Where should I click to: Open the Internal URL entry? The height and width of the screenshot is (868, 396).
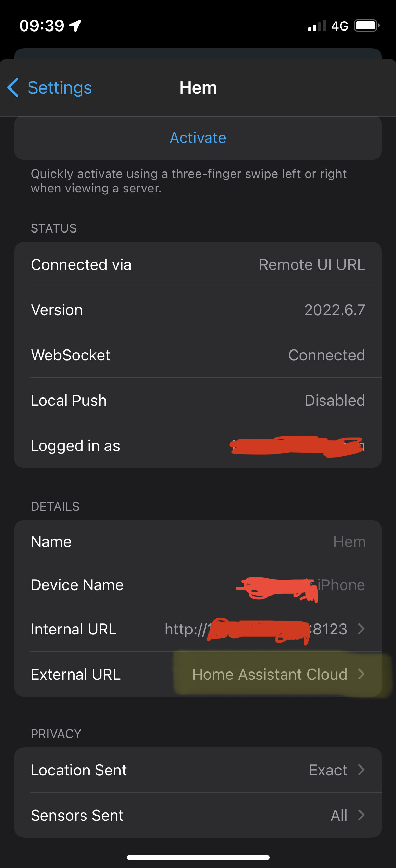[198, 629]
